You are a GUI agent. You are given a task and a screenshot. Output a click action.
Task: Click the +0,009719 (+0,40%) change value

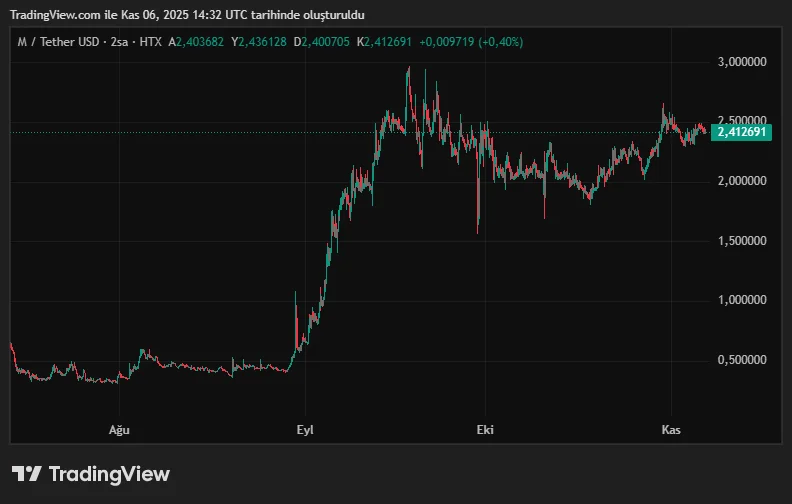470,42
